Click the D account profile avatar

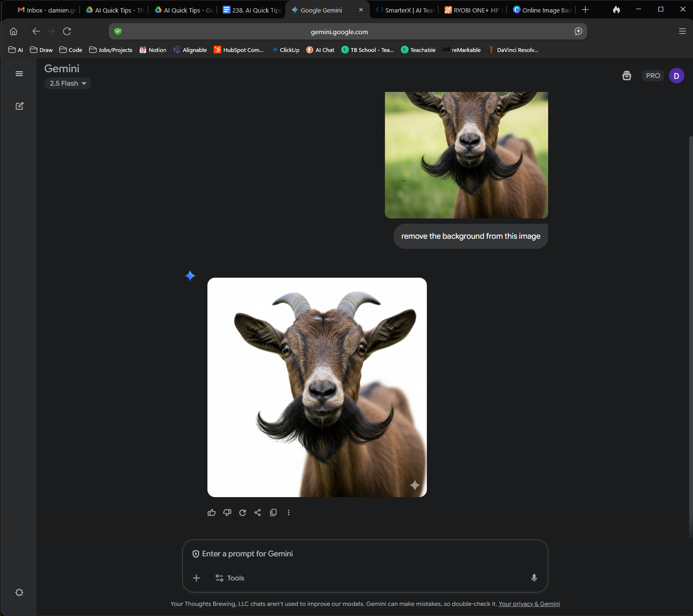pyautogui.click(x=676, y=76)
